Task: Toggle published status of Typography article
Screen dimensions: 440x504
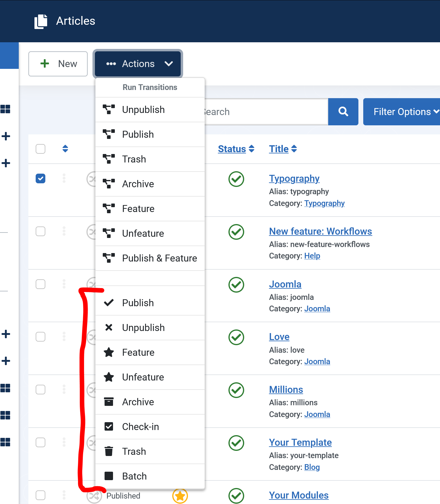Action: pyautogui.click(x=236, y=179)
